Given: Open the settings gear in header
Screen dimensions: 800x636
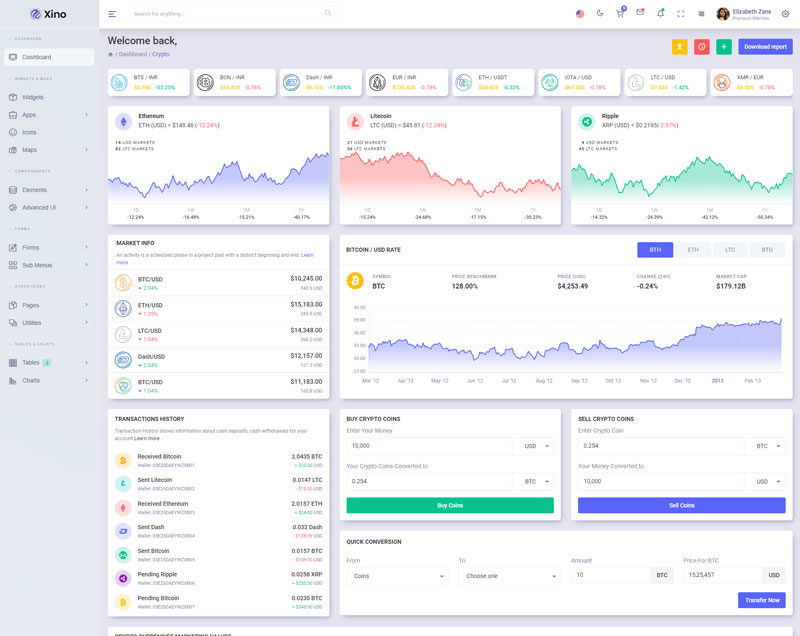Looking at the screenshot, I should tap(785, 14).
